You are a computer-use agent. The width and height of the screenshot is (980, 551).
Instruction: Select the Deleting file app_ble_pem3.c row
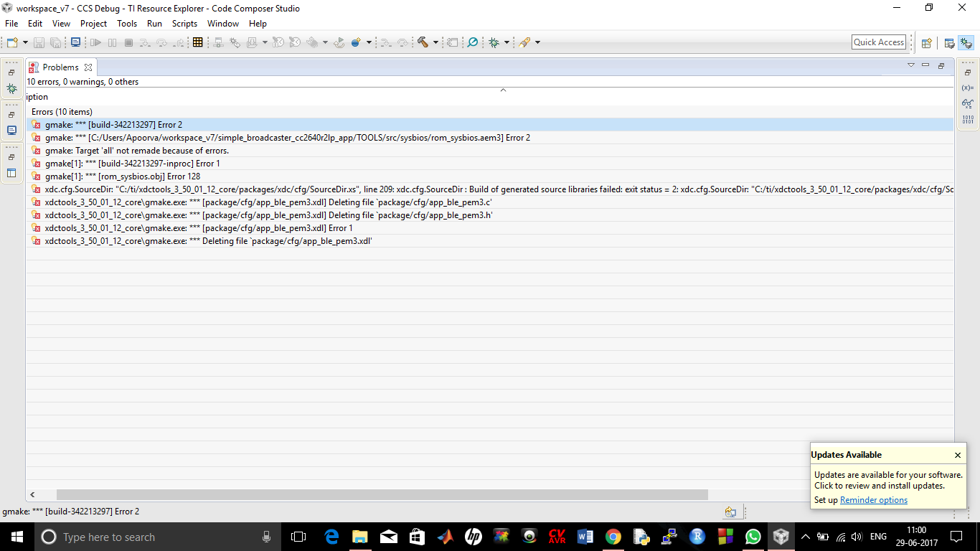(x=490, y=202)
